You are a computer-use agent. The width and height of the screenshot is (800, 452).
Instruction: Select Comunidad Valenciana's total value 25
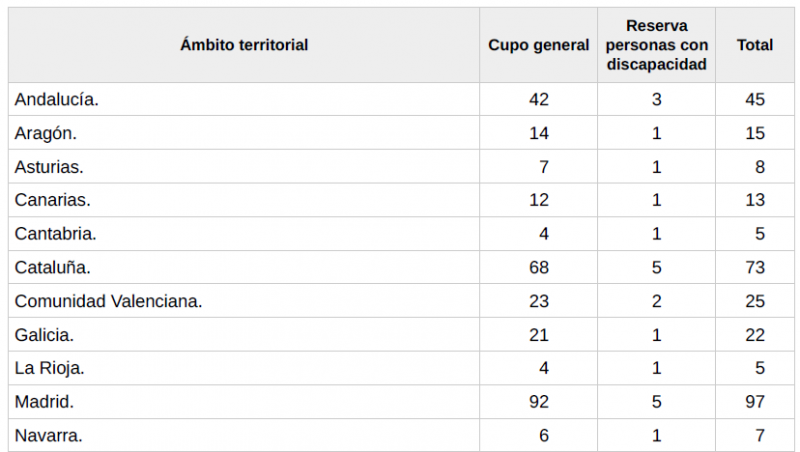[x=755, y=301]
